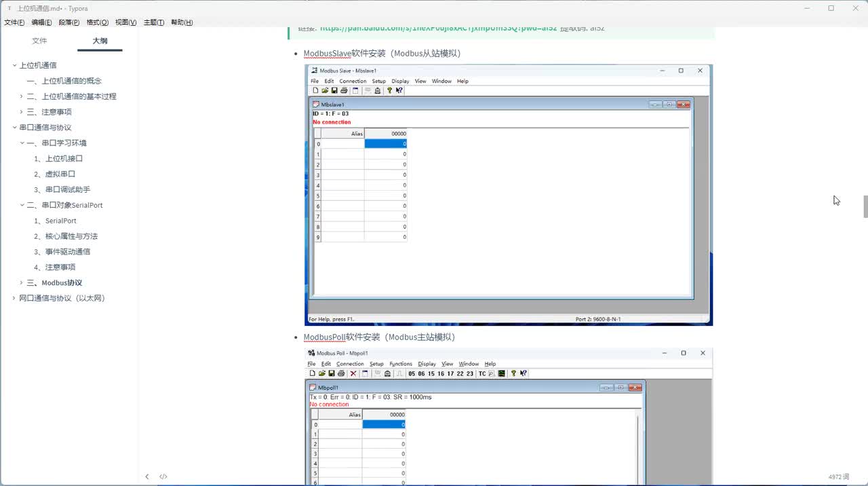Click the Typora app icon in the title bar
The height and width of the screenshot is (486, 868).
[9, 8]
